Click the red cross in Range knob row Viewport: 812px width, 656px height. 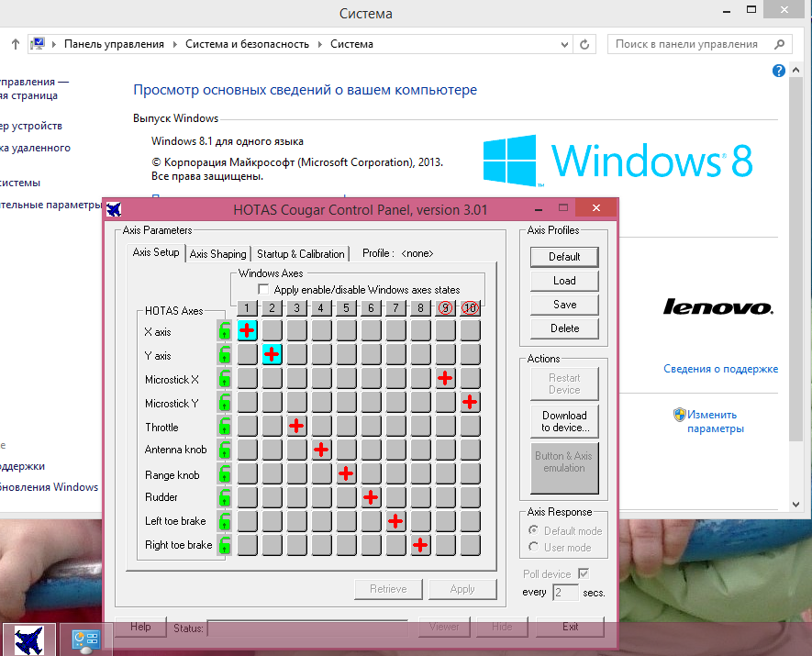pyautogui.click(x=346, y=473)
